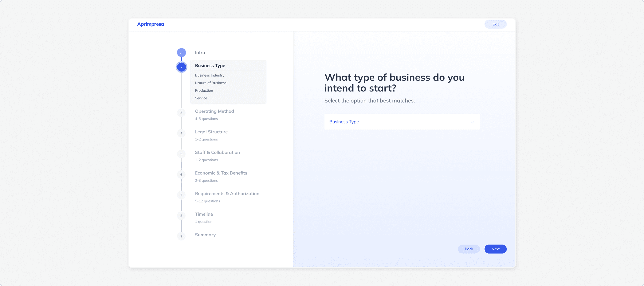This screenshot has width=644, height=286.
Task: Click the step 6 number circle
Action: click(181, 175)
